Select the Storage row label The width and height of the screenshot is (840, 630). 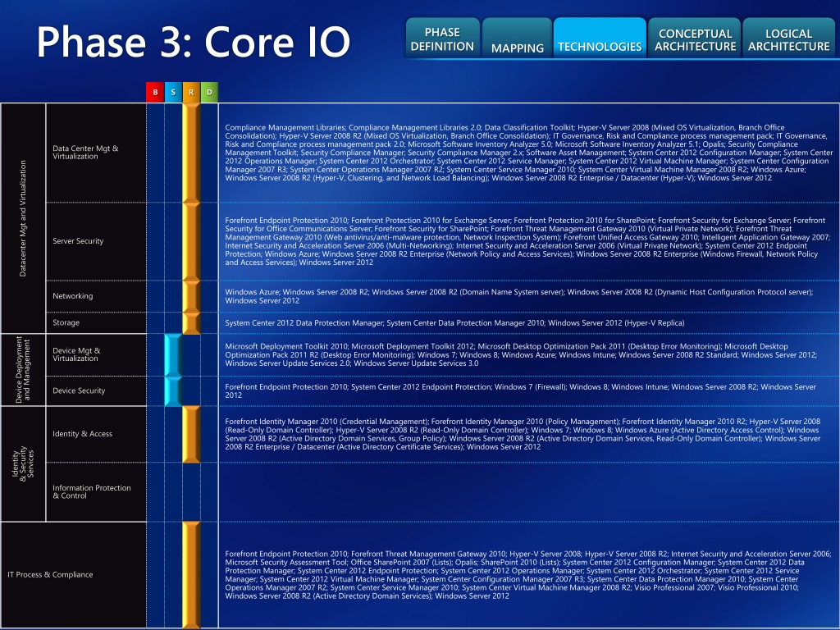point(66,322)
